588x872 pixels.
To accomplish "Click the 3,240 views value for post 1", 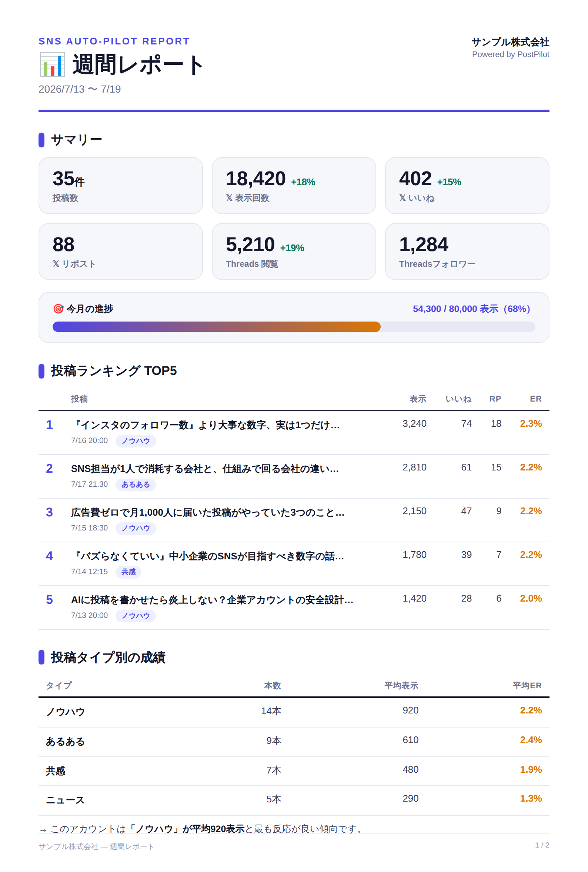I will (414, 423).
